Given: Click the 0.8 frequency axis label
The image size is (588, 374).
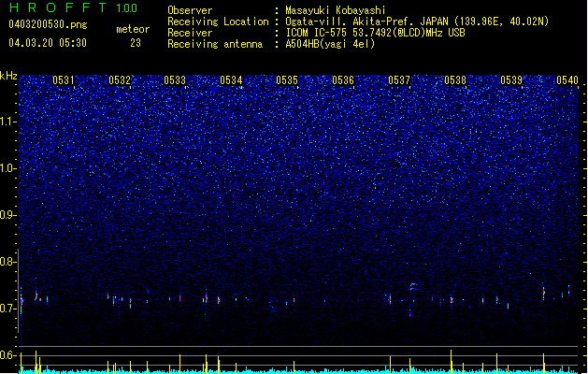Looking at the screenshot, I should tap(8, 262).
